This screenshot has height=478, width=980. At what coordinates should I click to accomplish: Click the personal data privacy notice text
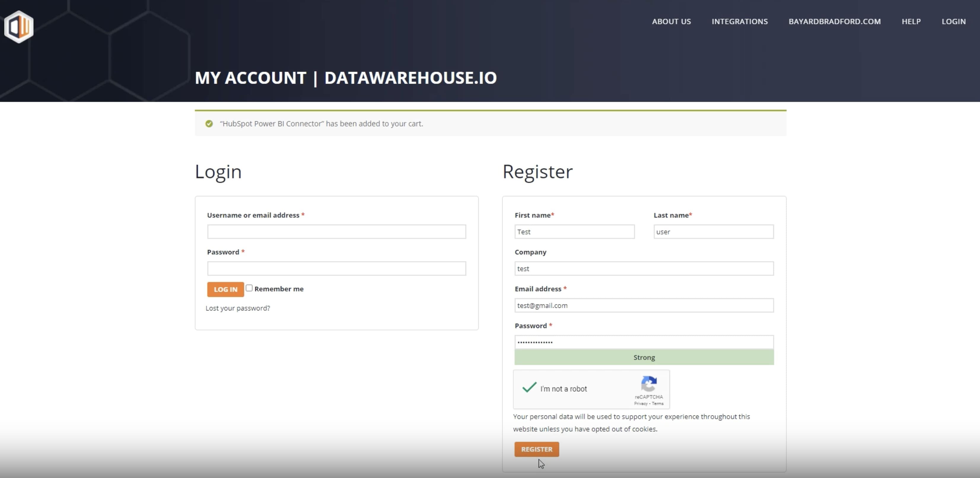pos(631,423)
